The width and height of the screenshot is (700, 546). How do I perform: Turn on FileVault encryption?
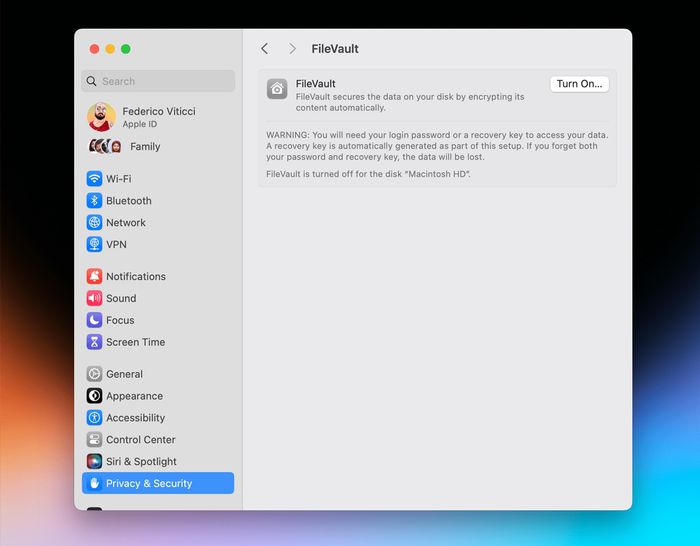click(579, 84)
